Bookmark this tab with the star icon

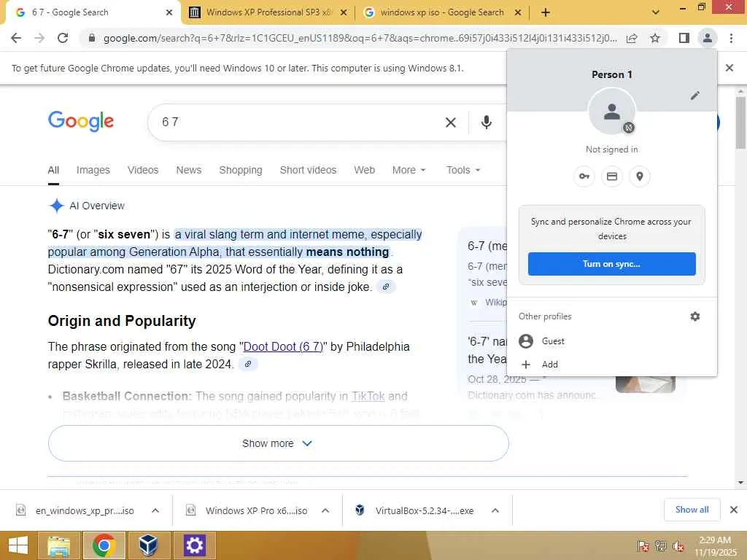click(x=655, y=38)
